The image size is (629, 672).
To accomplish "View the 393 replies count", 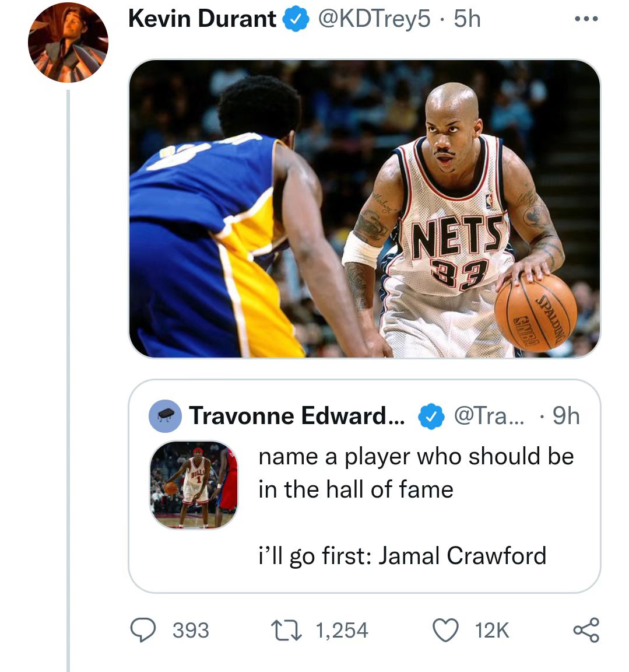I will (x=191, y=631).
